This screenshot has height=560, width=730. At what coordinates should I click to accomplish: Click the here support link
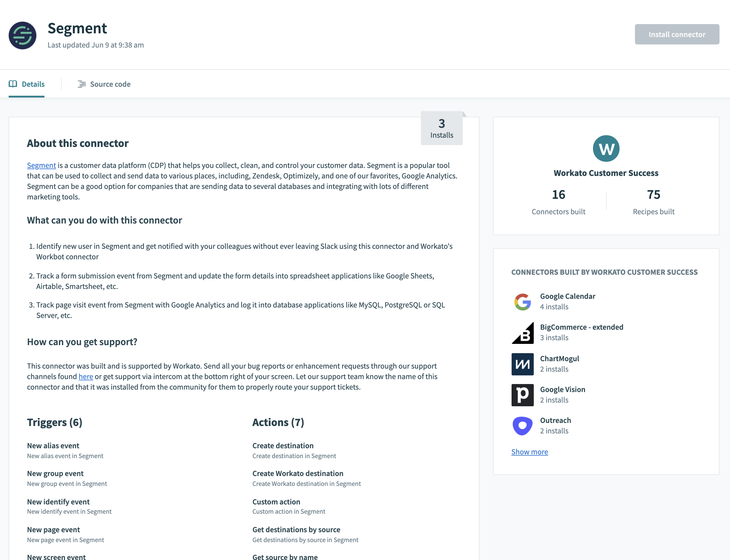pos(85,376)
